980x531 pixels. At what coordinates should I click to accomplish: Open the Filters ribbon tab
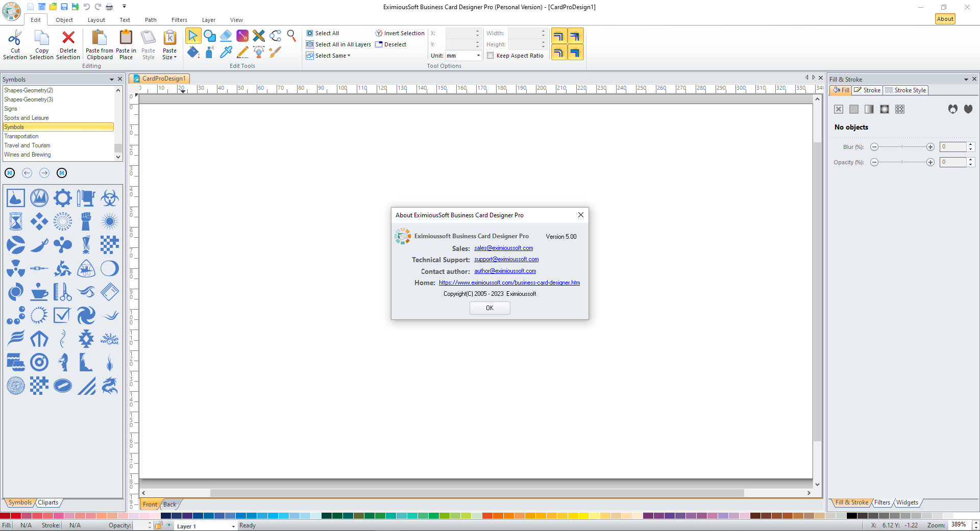tap(179, 20)
